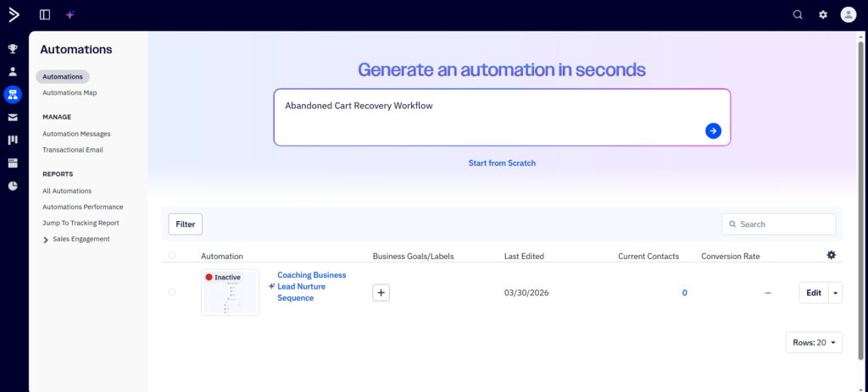Screen dimensions: 868x392
Task: Open Transactional Email
Action: click(73, 150)
